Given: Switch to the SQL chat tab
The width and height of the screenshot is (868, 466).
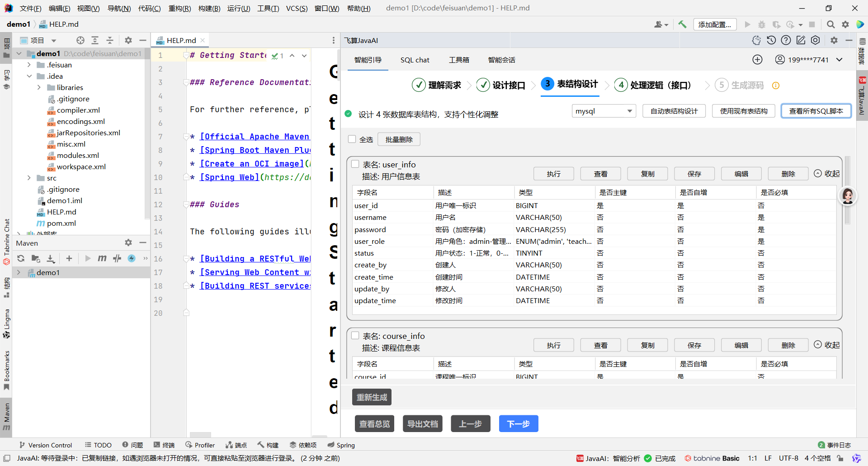Looking at the screenshot, I should coord(415,60).
